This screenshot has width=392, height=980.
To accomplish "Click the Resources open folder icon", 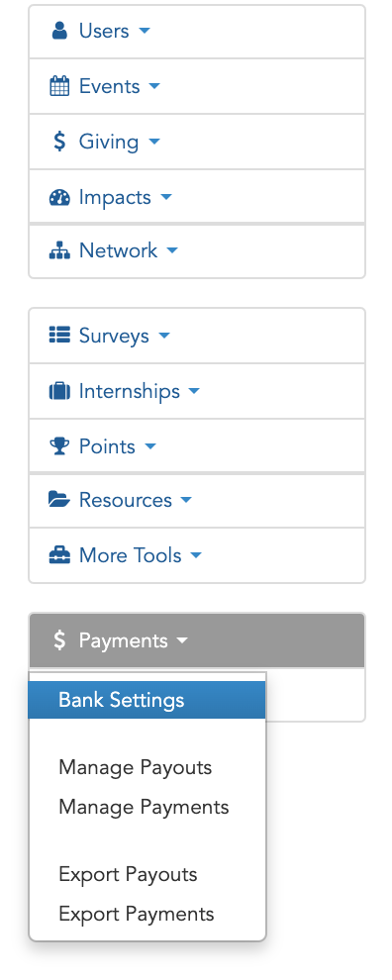I will click(59, 499).
